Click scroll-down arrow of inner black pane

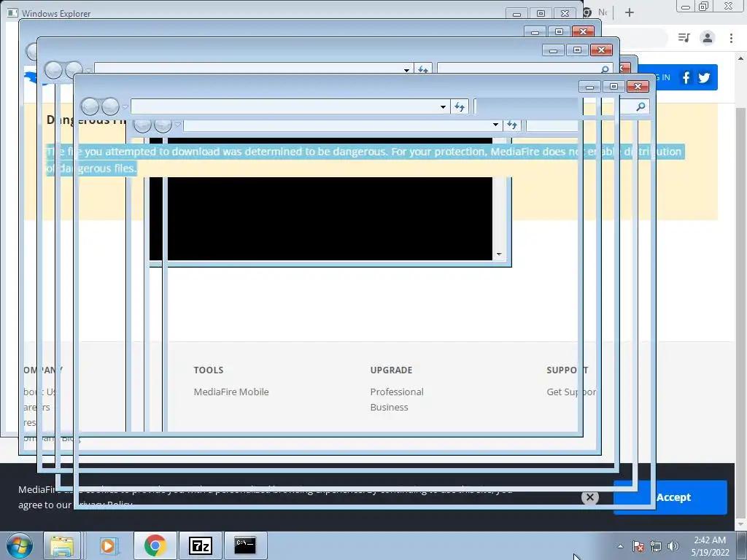(499, 254)
